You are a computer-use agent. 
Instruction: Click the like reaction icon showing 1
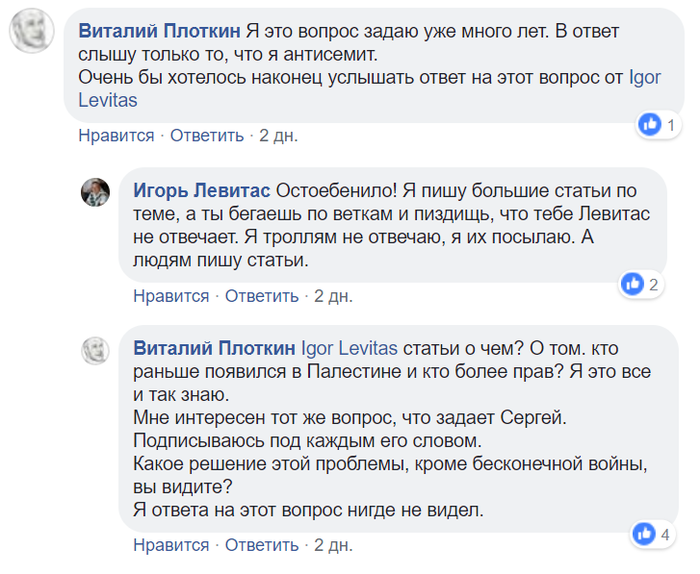650,124
